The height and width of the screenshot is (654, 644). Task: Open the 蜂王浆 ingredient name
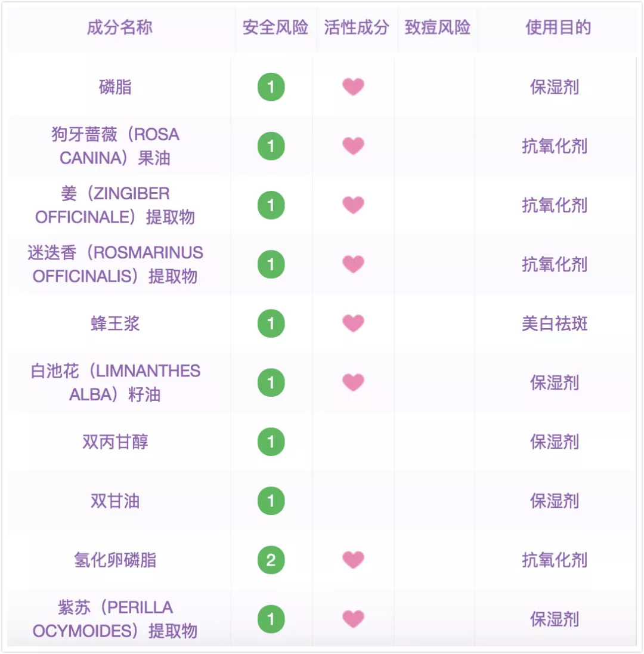pyautogui.click(x=116, y=323)
